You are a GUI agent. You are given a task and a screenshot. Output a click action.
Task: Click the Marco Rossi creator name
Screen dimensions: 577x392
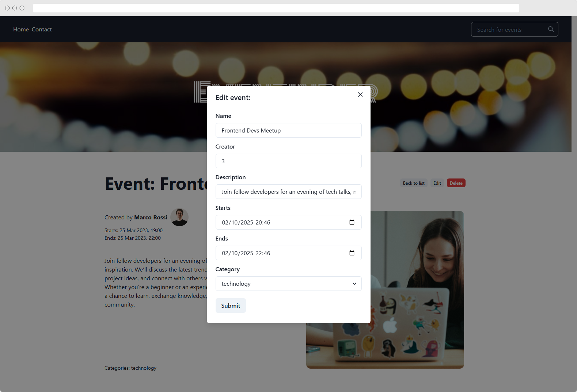[151, 217]
